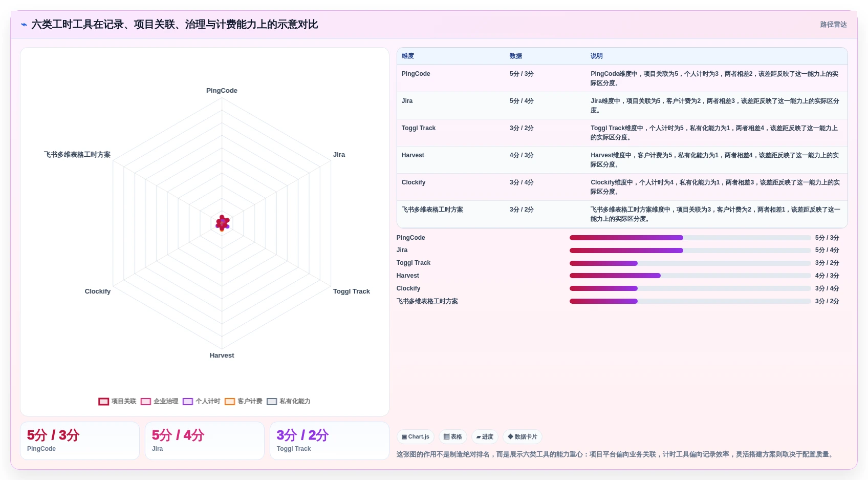Select the Harvest cell in the table
Image resolution: width=868 pixels, height=480 pixels.
coord(451,160)
